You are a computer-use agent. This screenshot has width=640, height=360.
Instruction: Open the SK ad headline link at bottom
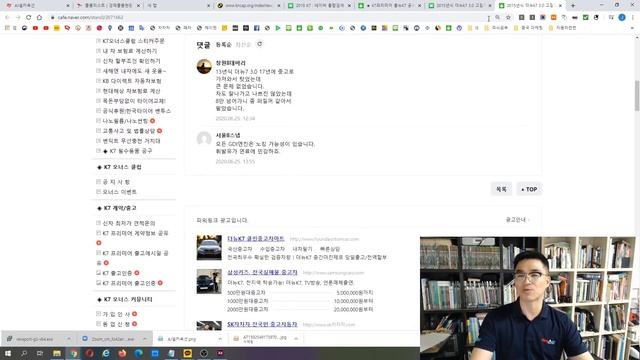(x=262, y=324)
